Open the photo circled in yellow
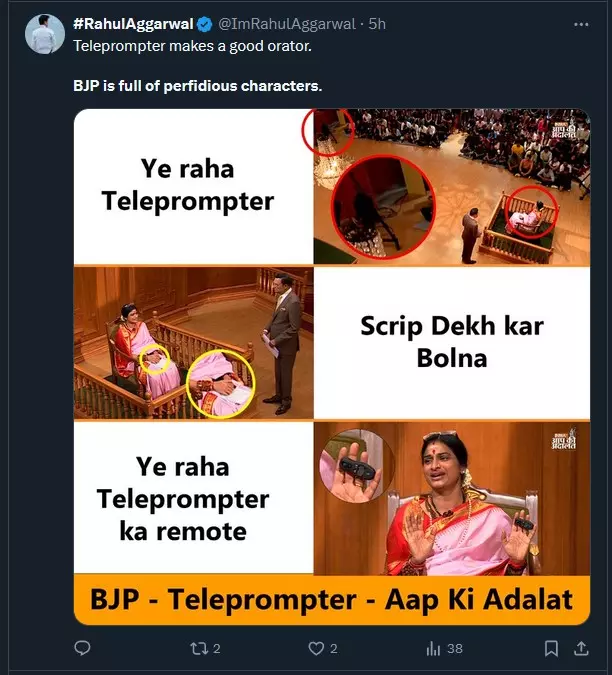Image resolution: width=612 pixels, height=675 pixels. click(x=193, y=343)
